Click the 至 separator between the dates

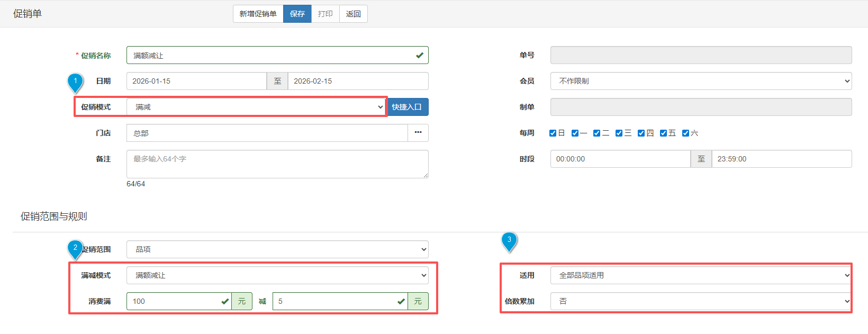[x=277, y=81]
